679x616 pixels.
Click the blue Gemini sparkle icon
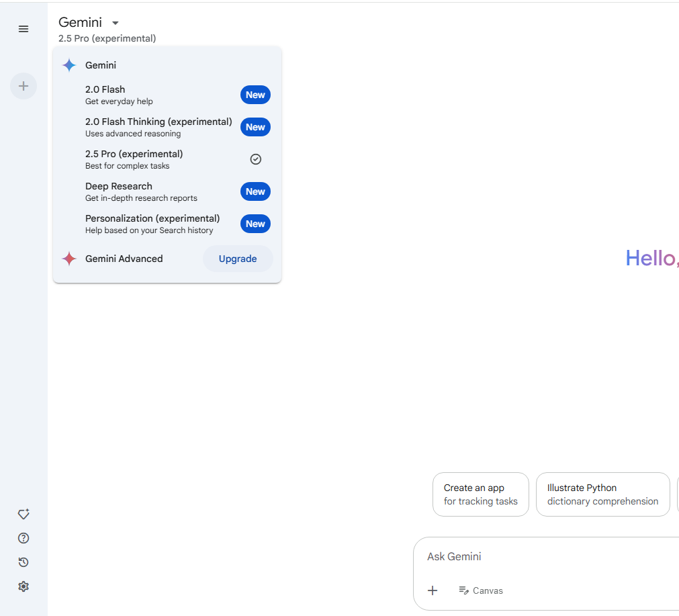pos(69,65)
